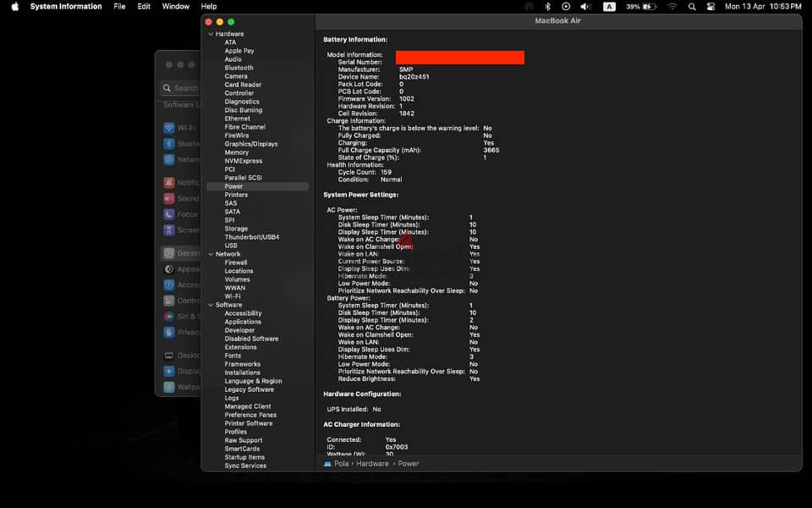Open Spotlight search icon

[x=692, y=6]
